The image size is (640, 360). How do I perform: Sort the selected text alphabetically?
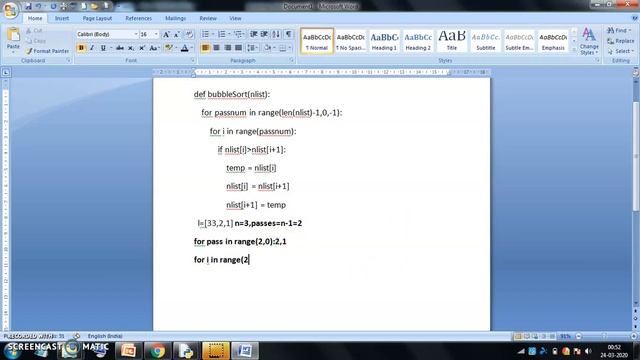click(x=276, y=34)
